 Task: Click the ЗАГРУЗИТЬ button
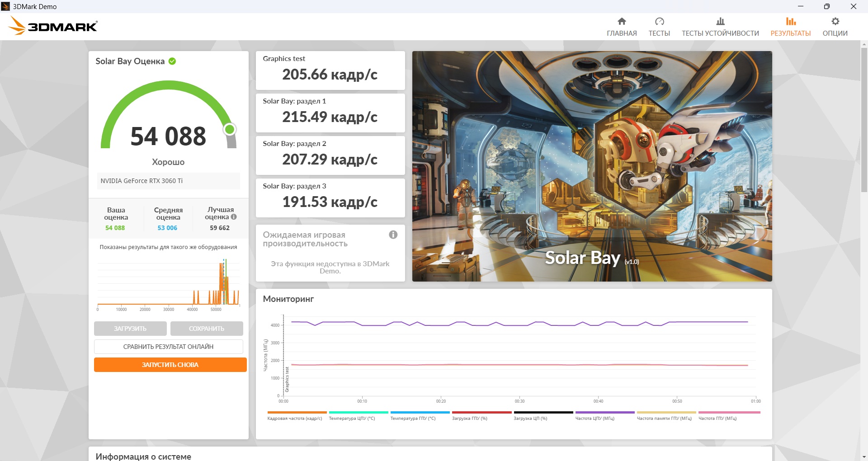tap(130, 329)
